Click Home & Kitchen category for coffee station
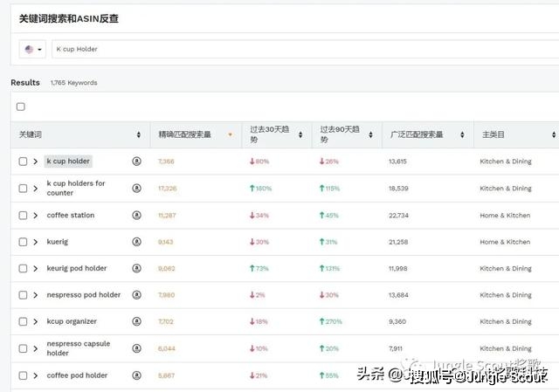The image size is (559, 392). click(x=505, y=216)
